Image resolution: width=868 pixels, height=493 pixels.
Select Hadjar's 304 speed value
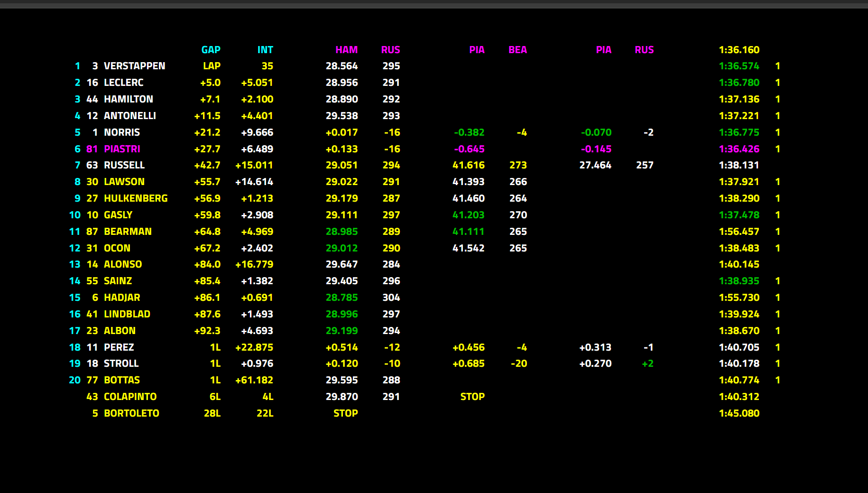[x=391, y=298]
